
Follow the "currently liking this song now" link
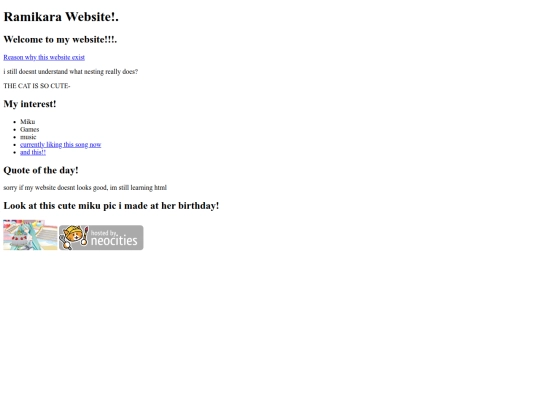[61, 145]
